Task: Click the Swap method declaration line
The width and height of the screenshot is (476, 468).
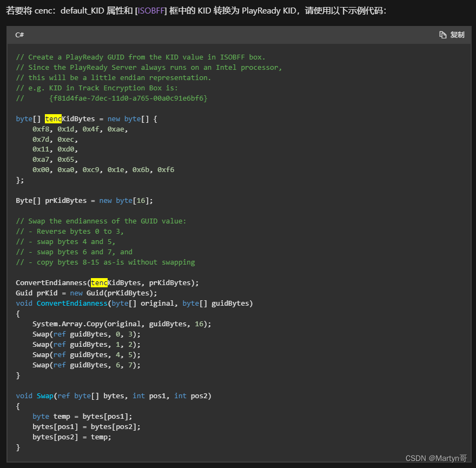Action: click(x=45, y=396)
